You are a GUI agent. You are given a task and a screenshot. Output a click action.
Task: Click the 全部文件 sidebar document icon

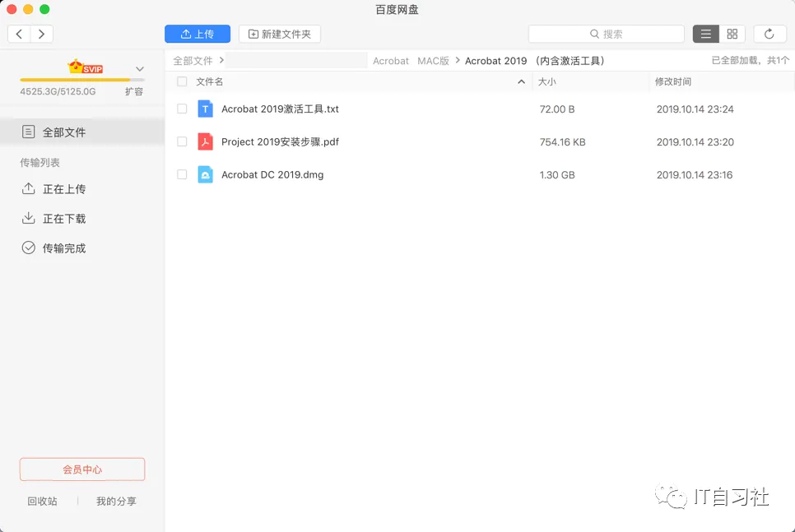click(x=28, y=132)
